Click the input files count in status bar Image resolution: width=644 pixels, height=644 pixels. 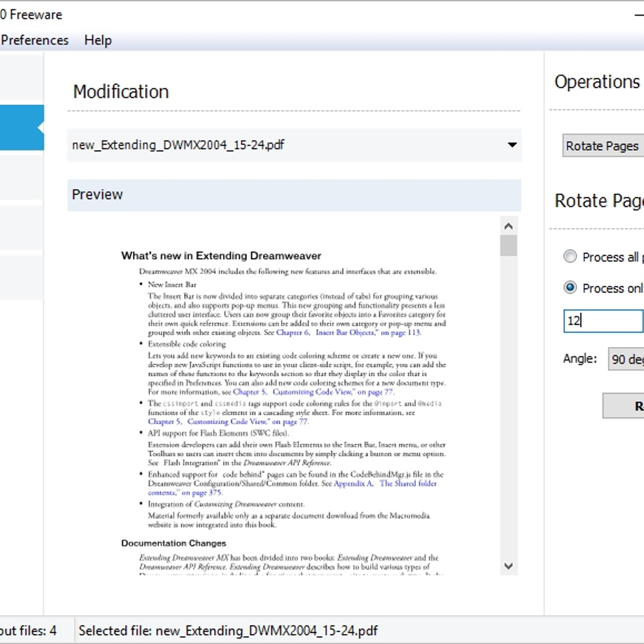[28, 630]
